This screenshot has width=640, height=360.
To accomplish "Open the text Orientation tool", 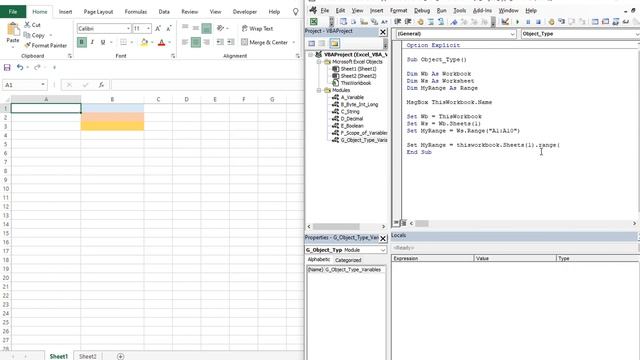I will tap(220, 28).
